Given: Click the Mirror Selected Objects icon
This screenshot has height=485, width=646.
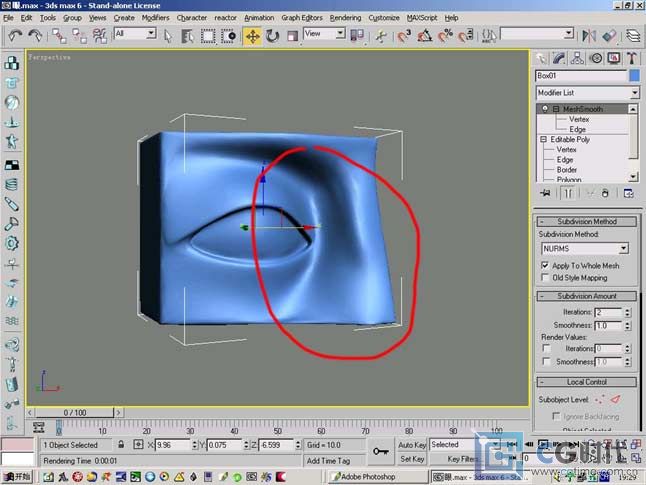Looking at the screenshot, I should pyautogui.click(x=589, y=36).
